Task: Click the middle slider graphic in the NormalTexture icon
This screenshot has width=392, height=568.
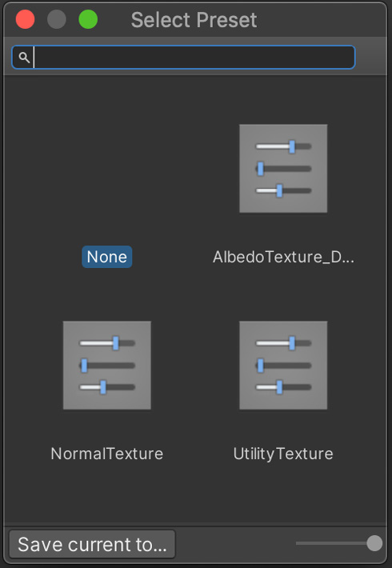Action: tap(107, 366)
